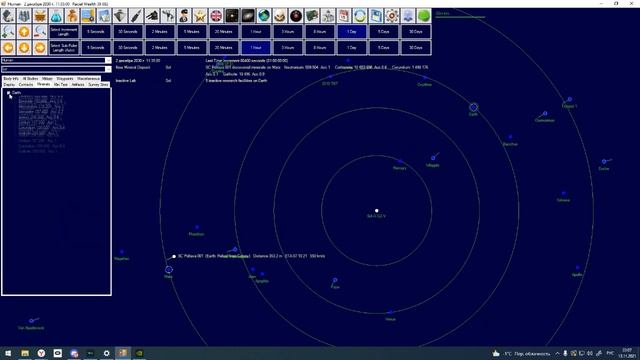Switch to Miscellaneous tab
This screenshot has height=360, width=640.
[88, 78]
